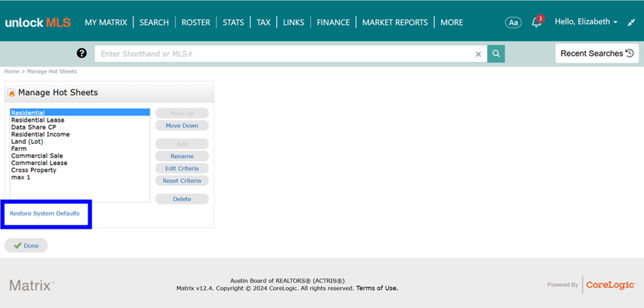The image size is (644, 308).
Task: Open the MY MATRIX menu
Action: 106,22
